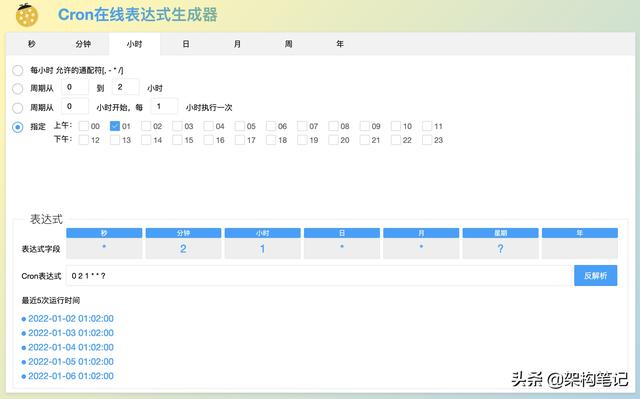Viewport: 640px width, 399px height.
Task: Click the 秒 expression field value
Action: 104,248
